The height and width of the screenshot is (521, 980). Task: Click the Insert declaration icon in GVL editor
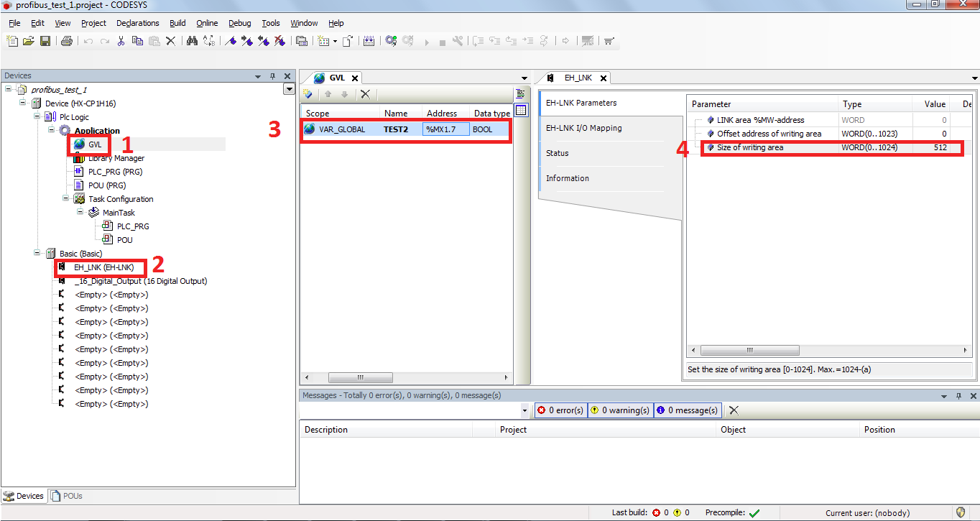308,94
